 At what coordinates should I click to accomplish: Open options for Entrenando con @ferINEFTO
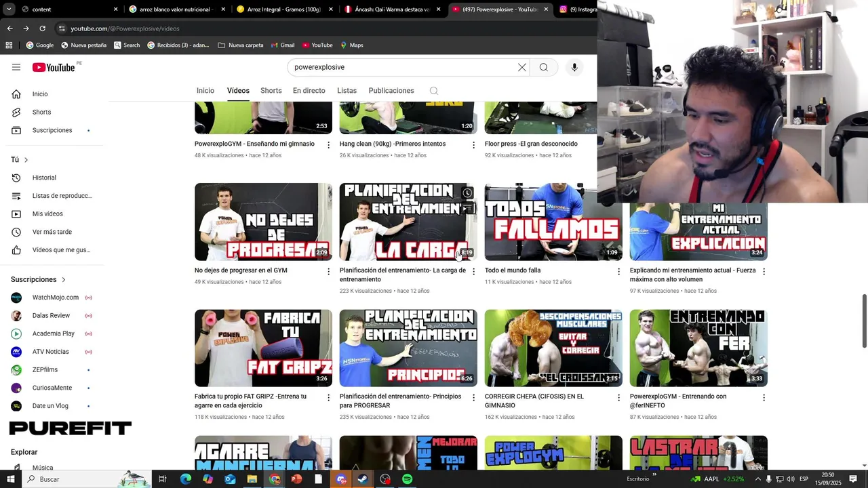tap(764, 397)
